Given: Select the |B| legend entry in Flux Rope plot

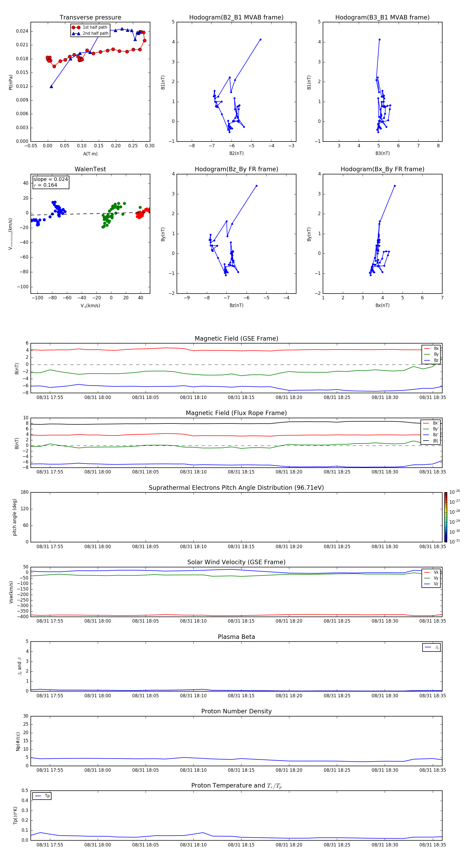Looking at the screenshot, I should 431,441.
